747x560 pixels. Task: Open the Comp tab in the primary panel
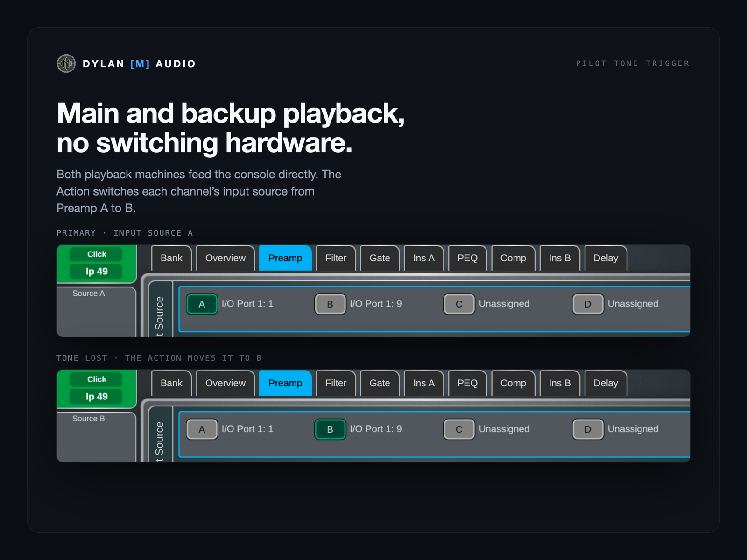tap(513, 258)
